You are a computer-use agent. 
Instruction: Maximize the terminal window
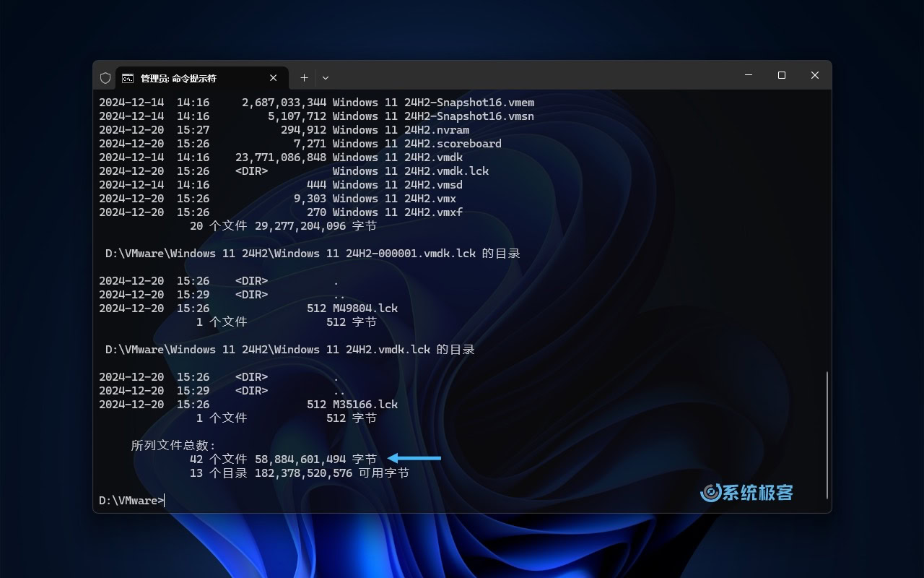(782, 75)
